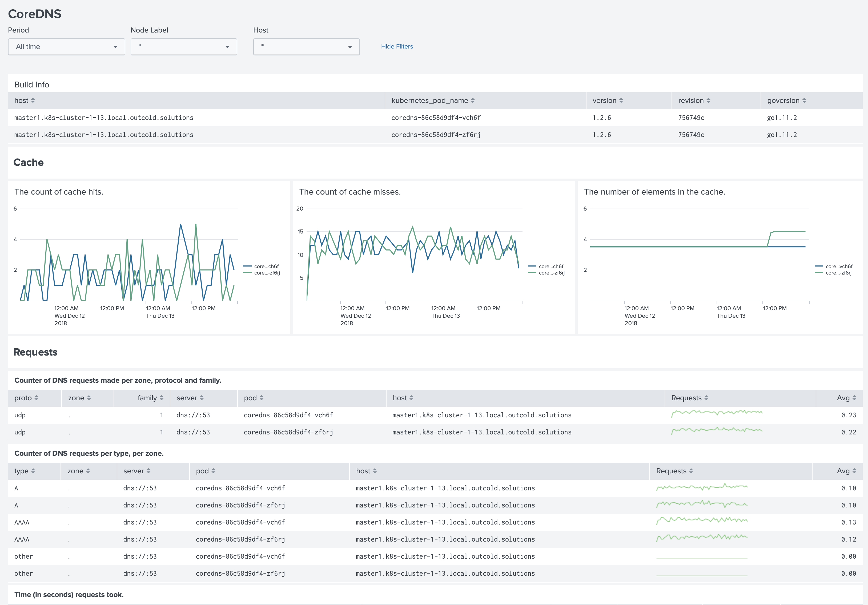The height and width of the screenshot is (605, 868).
Task: Sort Build Info by version
Action: click(608, 100)
